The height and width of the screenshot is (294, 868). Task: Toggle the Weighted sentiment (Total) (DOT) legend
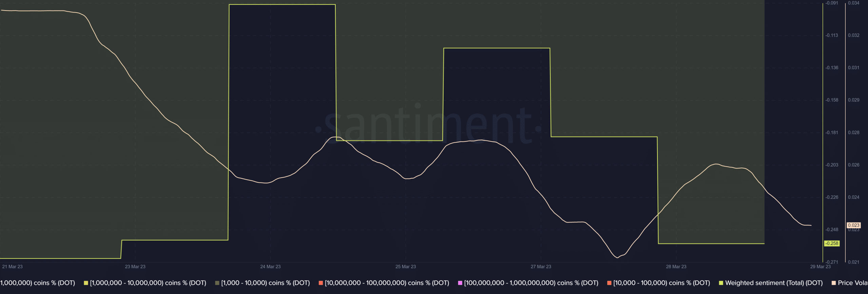[x=771, y=283]
